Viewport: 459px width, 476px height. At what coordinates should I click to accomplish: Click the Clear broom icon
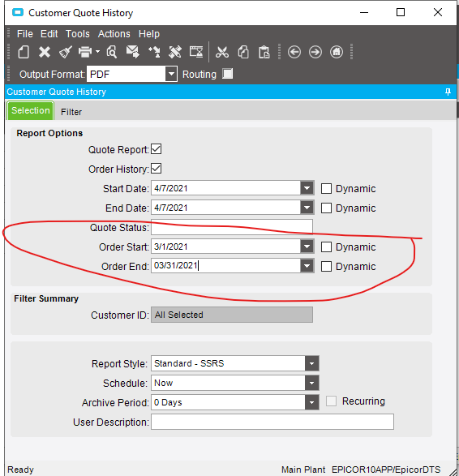tap(65, 52)
